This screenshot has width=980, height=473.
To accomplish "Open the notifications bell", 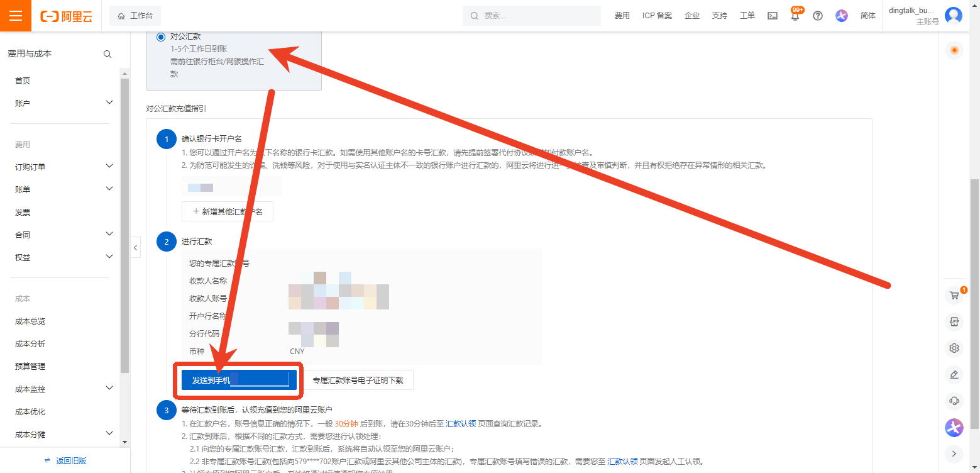I will (x=795, y=16).
